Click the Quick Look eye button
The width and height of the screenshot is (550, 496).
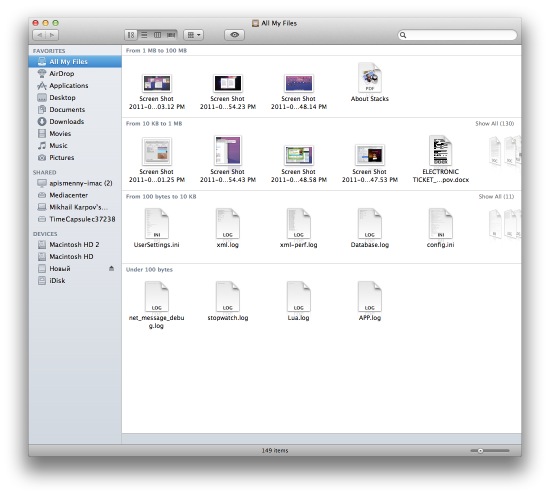click(234, 35)
